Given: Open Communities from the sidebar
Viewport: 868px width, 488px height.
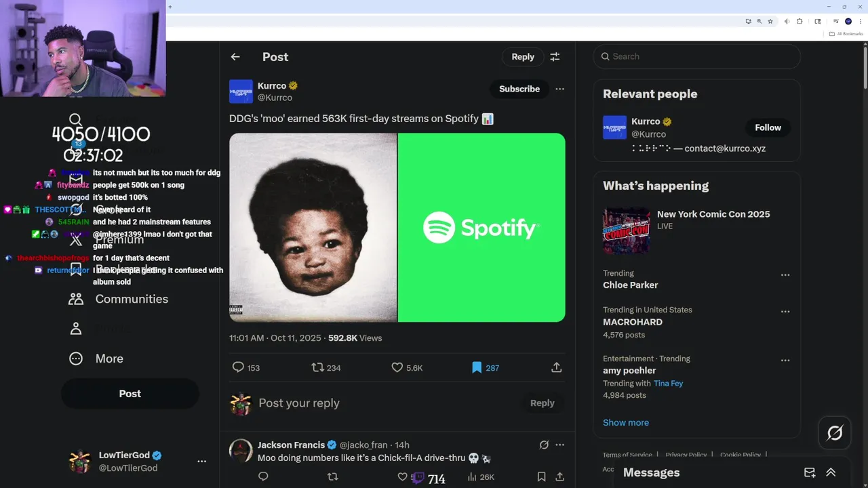Looking at the screenshot, I should click(x=118, y=299).
